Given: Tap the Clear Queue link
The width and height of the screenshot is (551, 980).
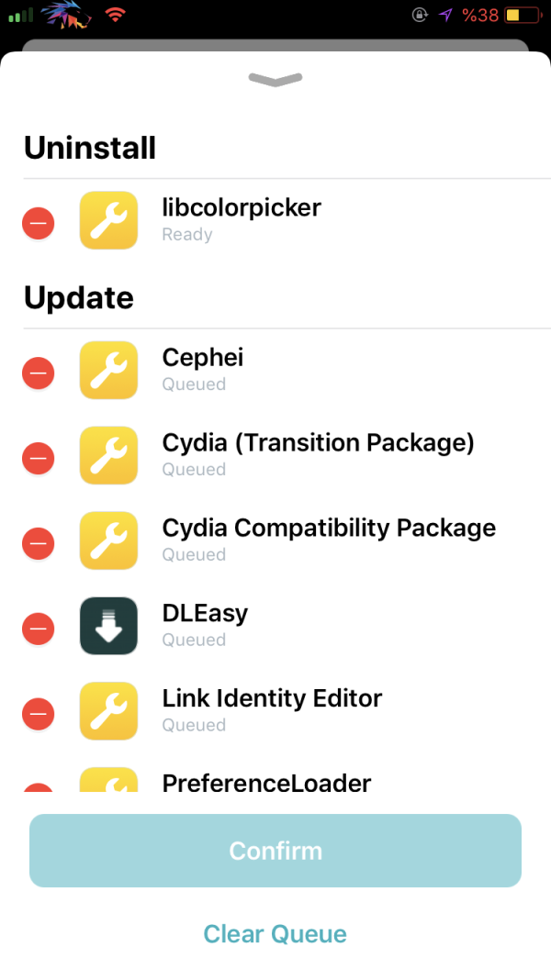Looking at the screenshot, I should [x=275, y=934].
